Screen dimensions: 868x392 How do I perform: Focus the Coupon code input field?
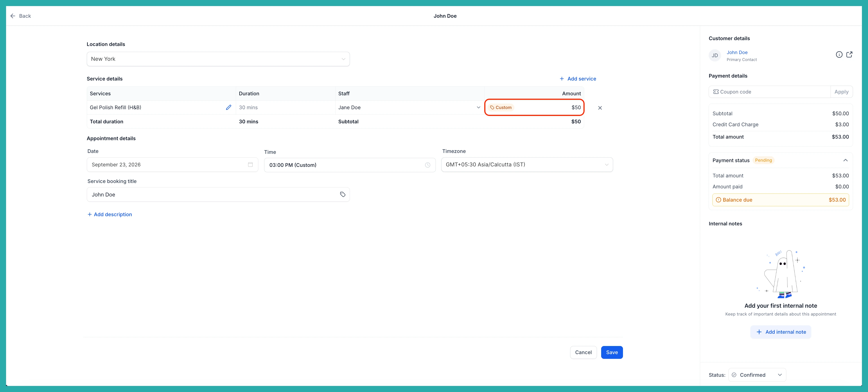[x=770, y=91]
